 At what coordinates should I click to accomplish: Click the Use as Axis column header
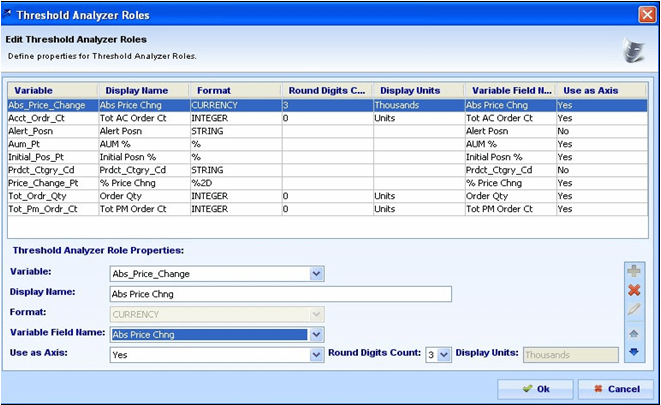[x=602, y=91]
